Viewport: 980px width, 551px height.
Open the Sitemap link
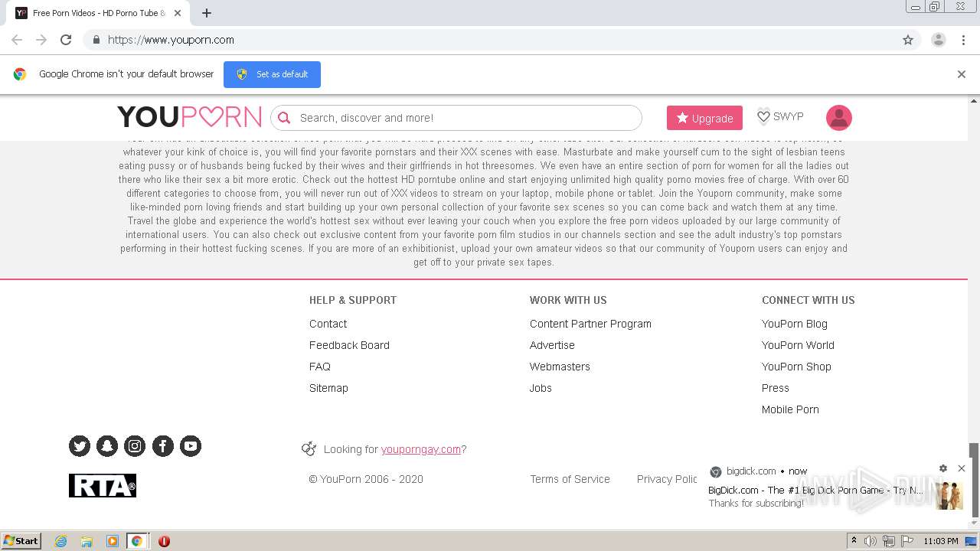(328, 388)
